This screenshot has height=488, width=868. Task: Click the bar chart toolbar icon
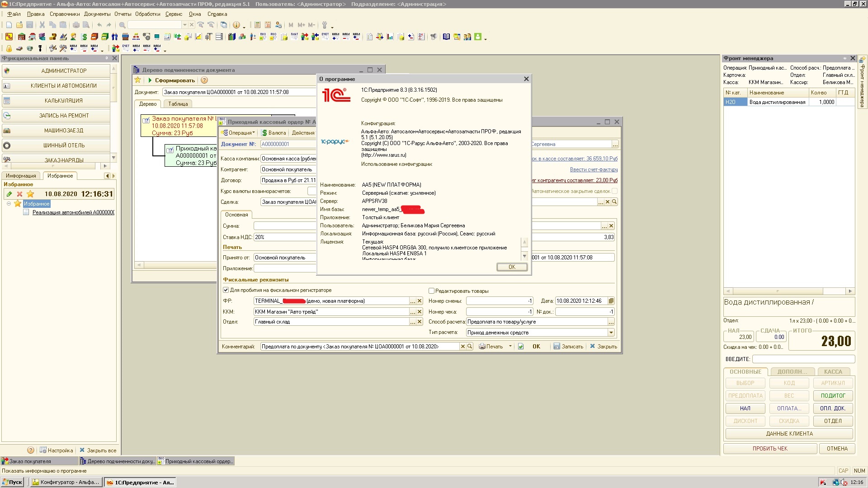pos(390,37)
